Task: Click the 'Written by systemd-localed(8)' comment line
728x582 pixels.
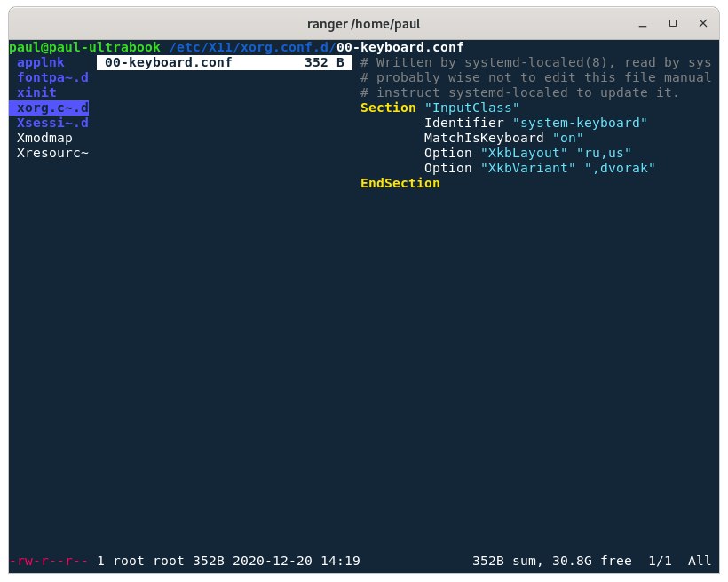Action: point(535,62)
